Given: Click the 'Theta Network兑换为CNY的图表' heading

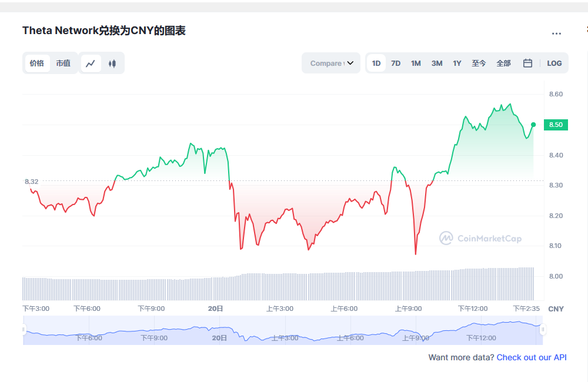Looking at the screenshot, I should click(x=104, y=31).
